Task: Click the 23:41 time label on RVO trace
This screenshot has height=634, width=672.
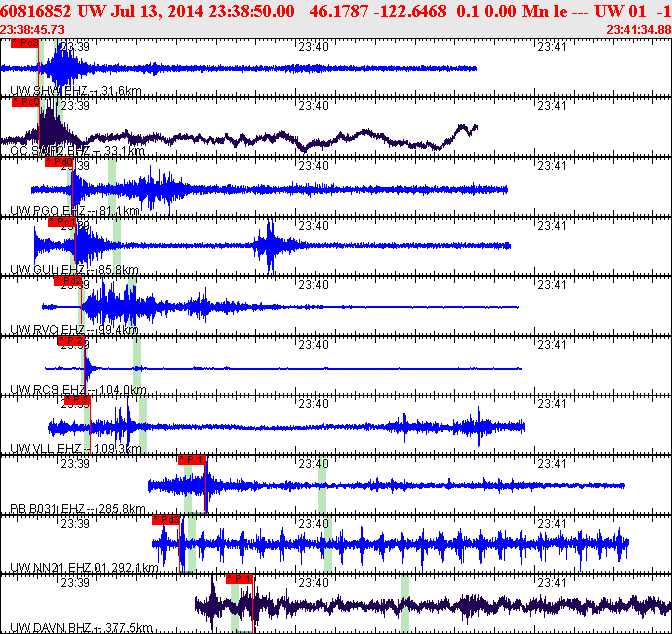Action: [552, 284]
